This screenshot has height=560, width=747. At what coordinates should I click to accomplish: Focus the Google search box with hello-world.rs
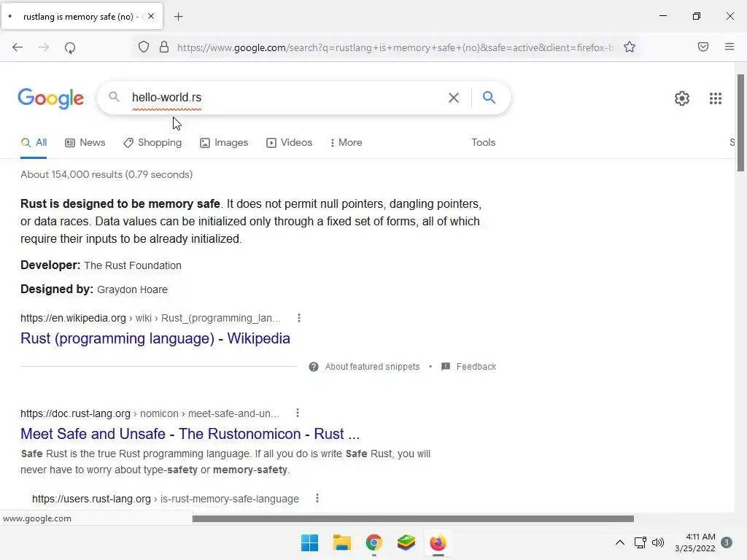tap(286, 98)
